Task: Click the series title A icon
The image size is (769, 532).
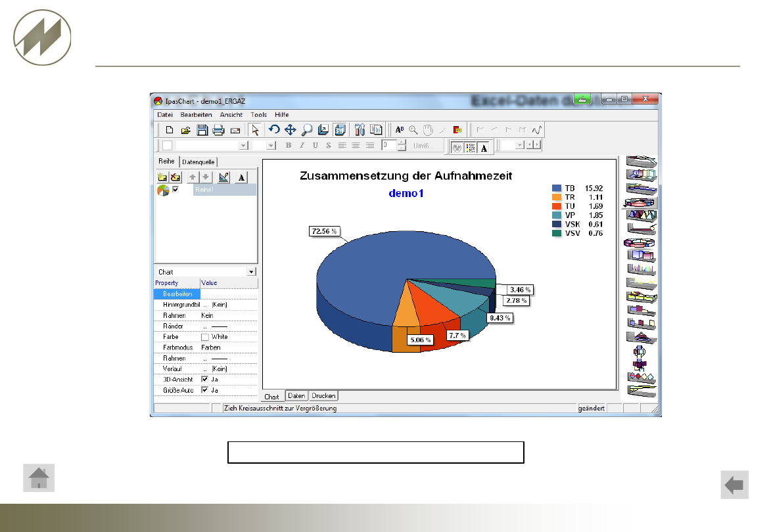Action: pos(241,177)
